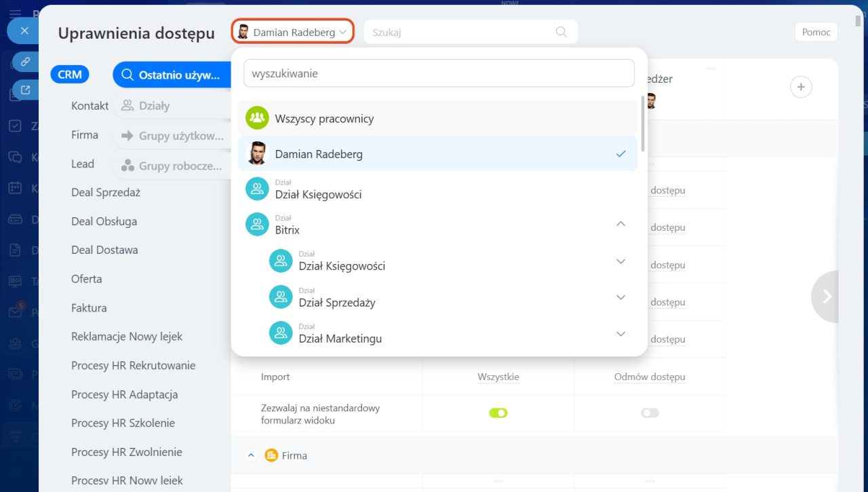
Task: Click the green Wszyscy pracownicy group icon
Action: (257, 118)
